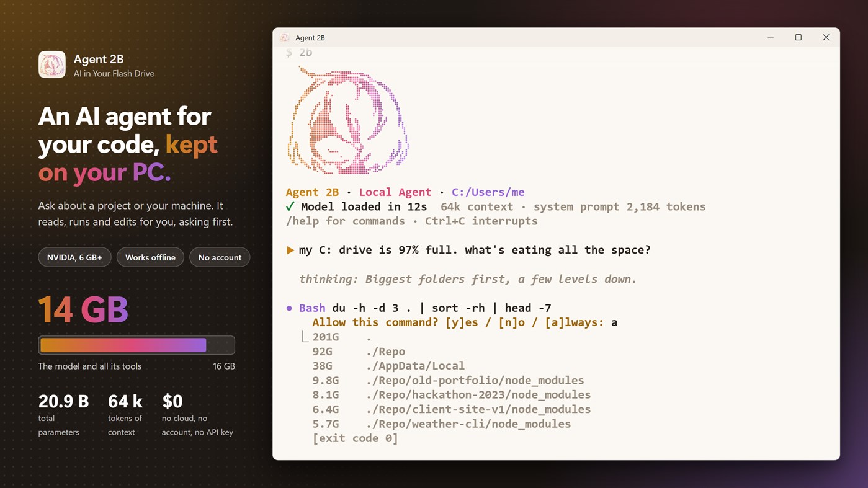
Task: Click the "Works offline" pill
Action: point(150,257)
